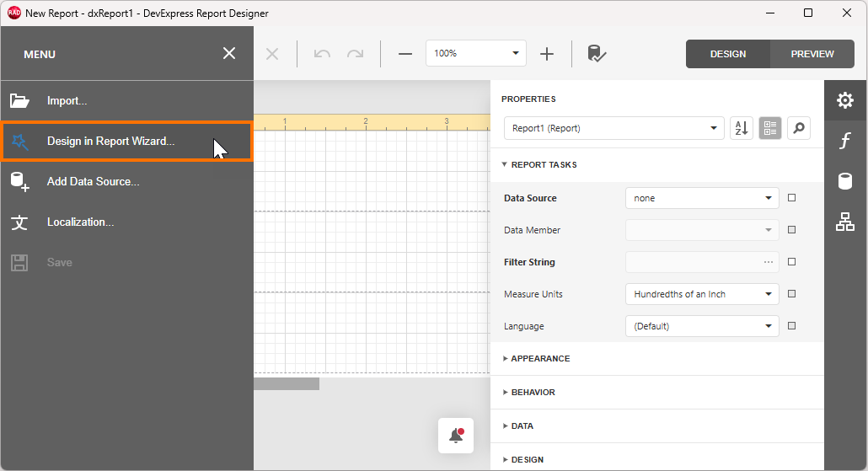This screenshot has height=471, width=868.
Task: Open the Expressions f panel icon
Action: [845, 141]
